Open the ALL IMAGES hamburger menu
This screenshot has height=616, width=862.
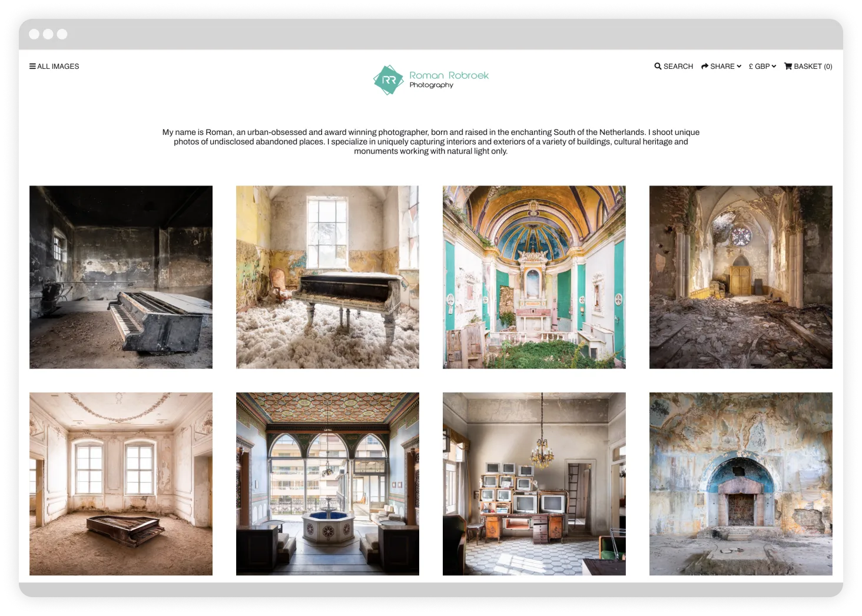pyautogui.click(x=54, y=67)
